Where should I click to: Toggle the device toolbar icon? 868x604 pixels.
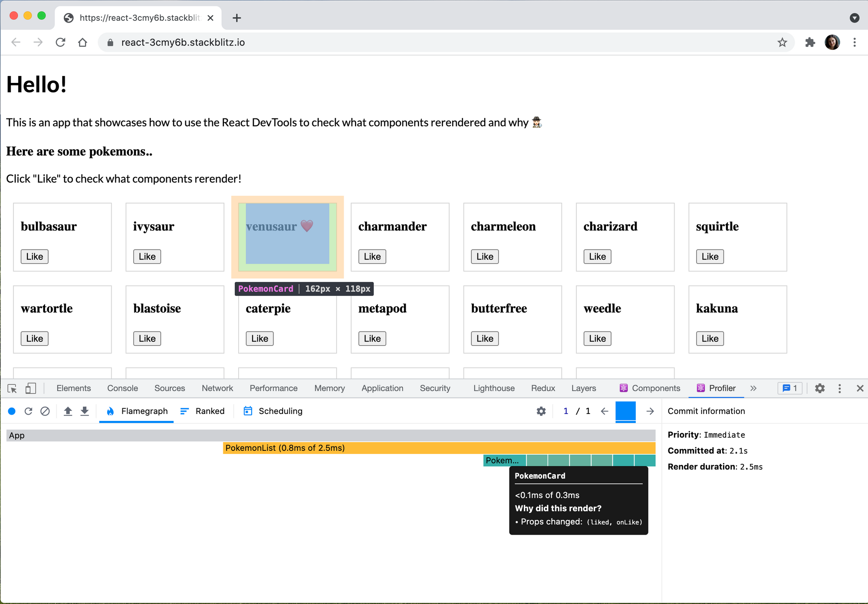point(30,388)
